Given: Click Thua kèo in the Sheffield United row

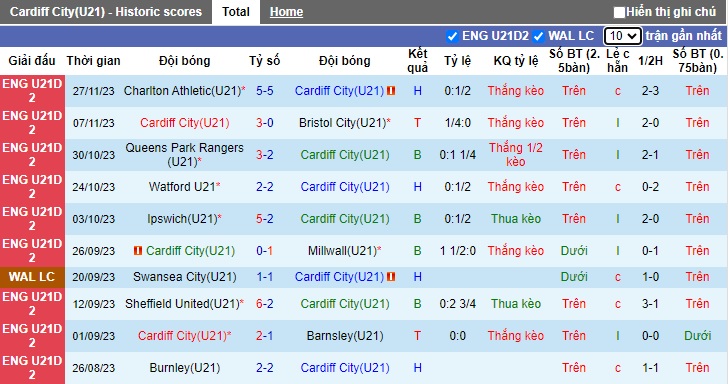Looking at the screenshot, I should [x=516, y=304].
